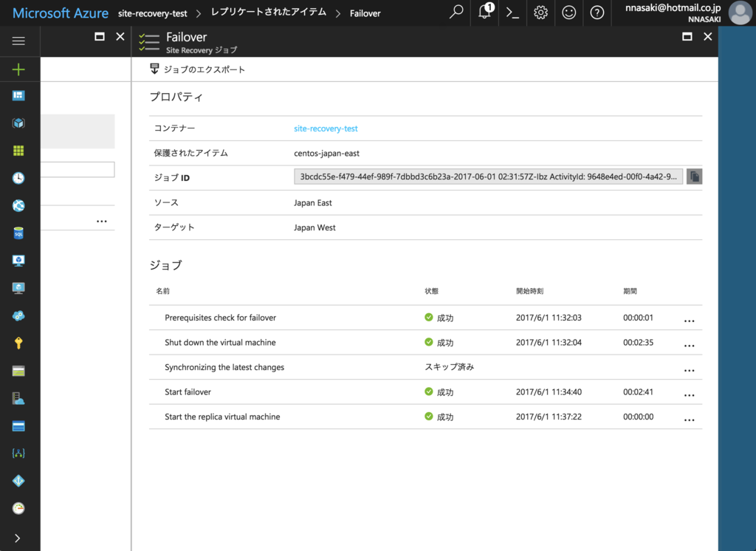756x551 pixels.
Task: Open the globe App Services icon
Action: [x=18, y=205]
